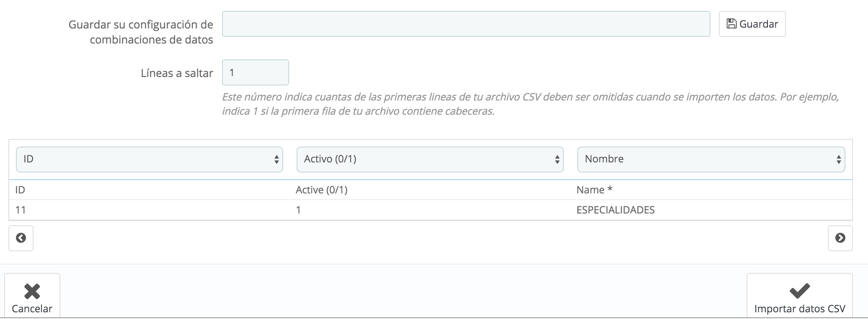Click the Name * column header
The image size is (868, 319).
pyautogui.click(x=594, y=190)
